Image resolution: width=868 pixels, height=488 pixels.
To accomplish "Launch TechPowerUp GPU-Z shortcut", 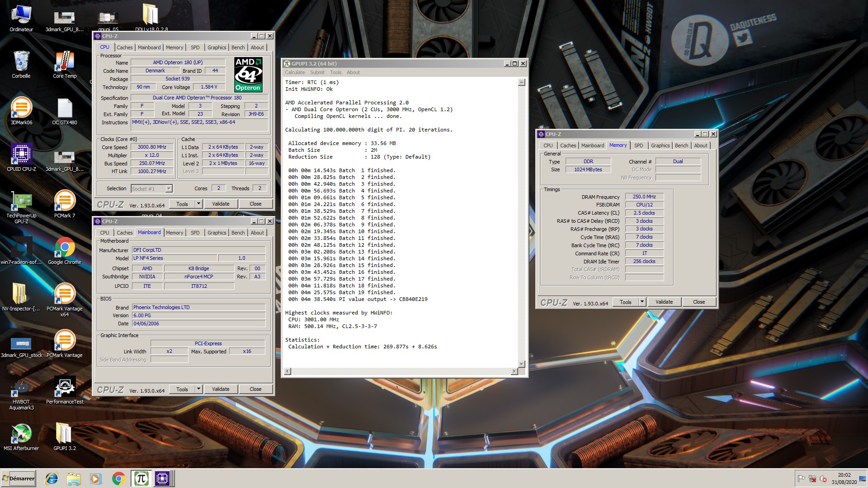I will [21, 207].
